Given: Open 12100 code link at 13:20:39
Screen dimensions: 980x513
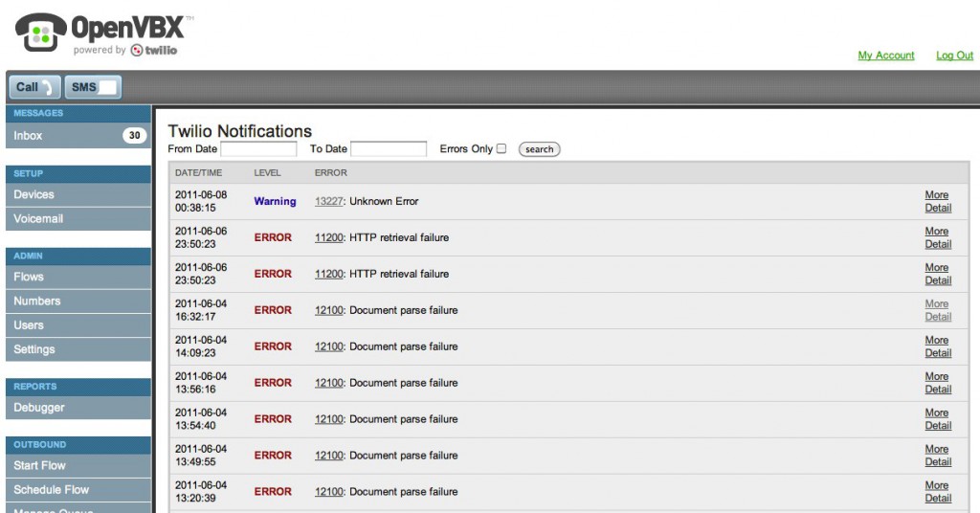Looking at the screenshot, I should click(329, 491).
